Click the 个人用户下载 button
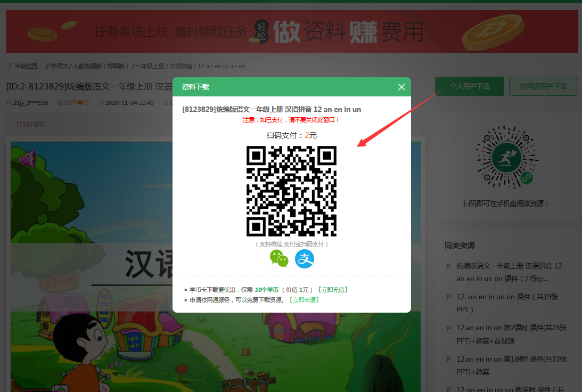The height and width of the screenshot is (392, 582). [x=470, y=86]
